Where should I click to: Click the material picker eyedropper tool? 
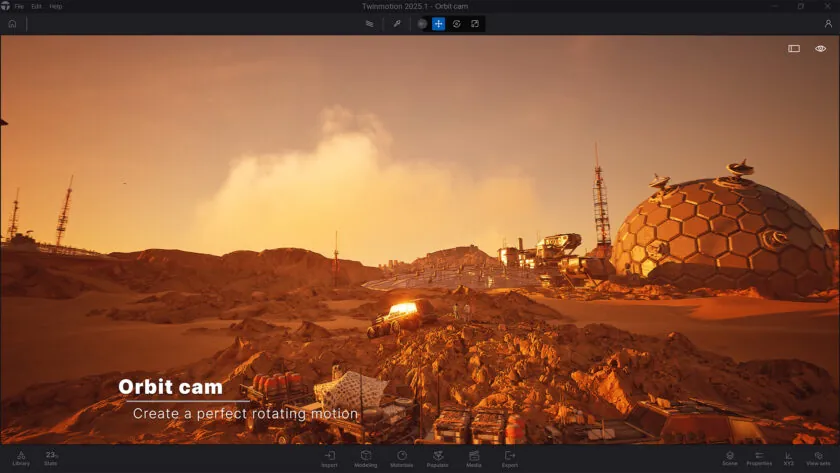pos(397,24)
